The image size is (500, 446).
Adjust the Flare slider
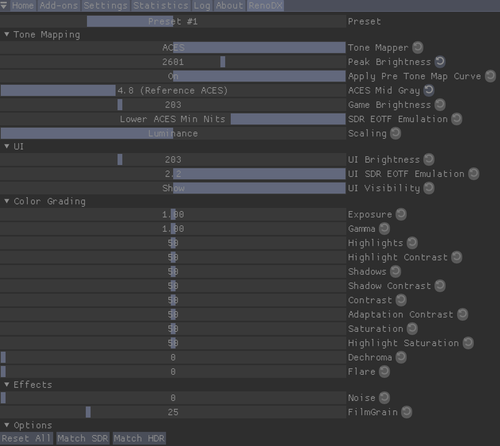pyautogui.click(x=173, y=371)
